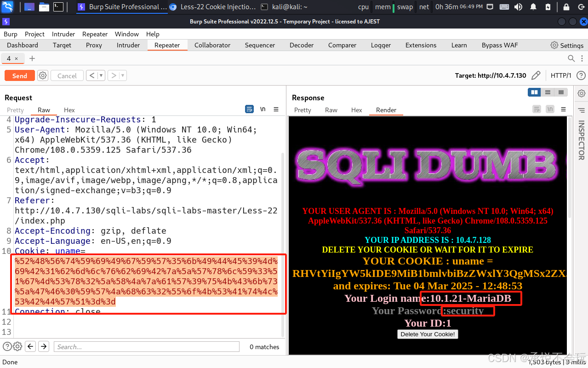Open the Intruder menu in menu bar

pos(63,34)
